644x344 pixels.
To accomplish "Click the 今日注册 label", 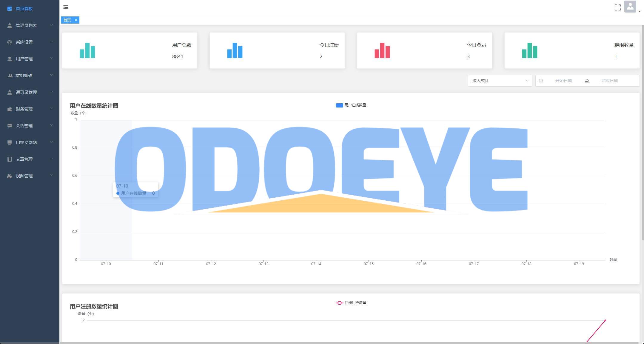I will (329, 45).
